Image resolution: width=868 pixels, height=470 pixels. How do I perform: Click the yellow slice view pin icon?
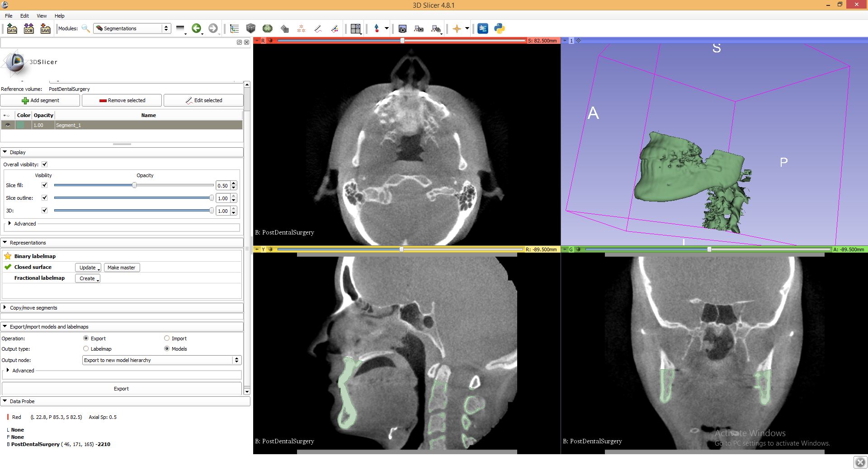256,249
